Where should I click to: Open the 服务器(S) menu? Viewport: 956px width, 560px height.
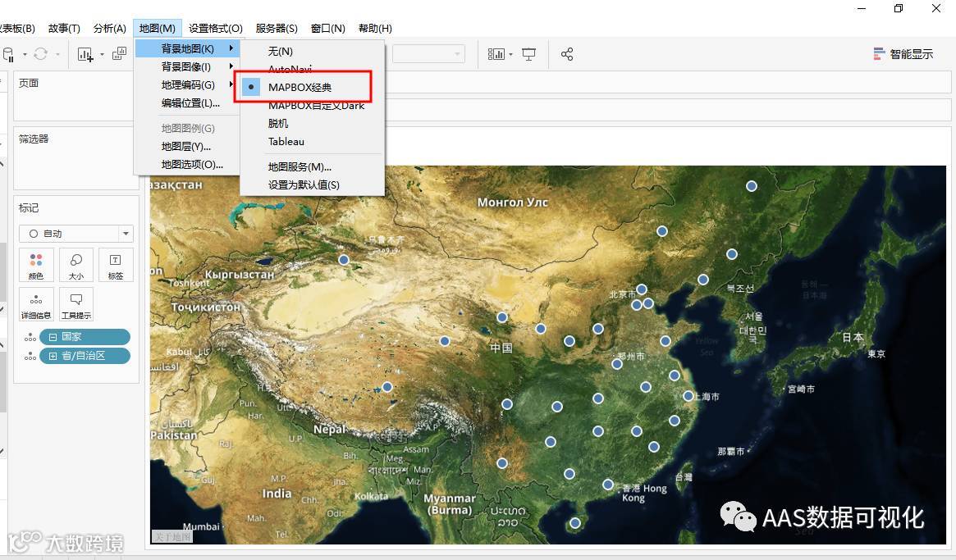coord(277,28)
